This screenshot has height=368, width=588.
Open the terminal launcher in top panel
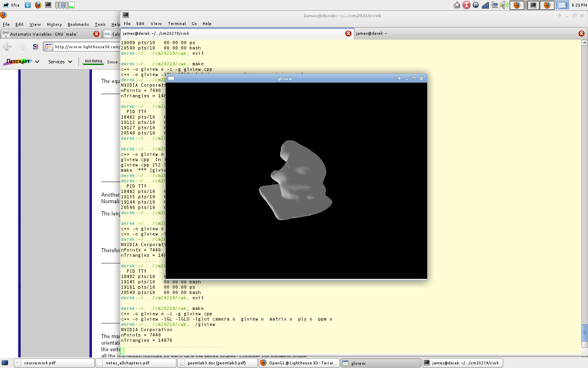pyautogui.click(x=48, y=5)
